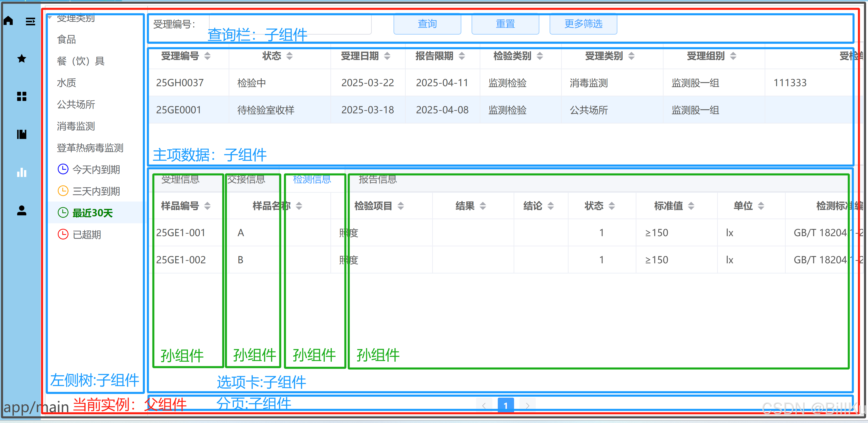Viewport: 868px width, 423px height.
Task: Click the 更多筛选 button
Action: point(583,24)
